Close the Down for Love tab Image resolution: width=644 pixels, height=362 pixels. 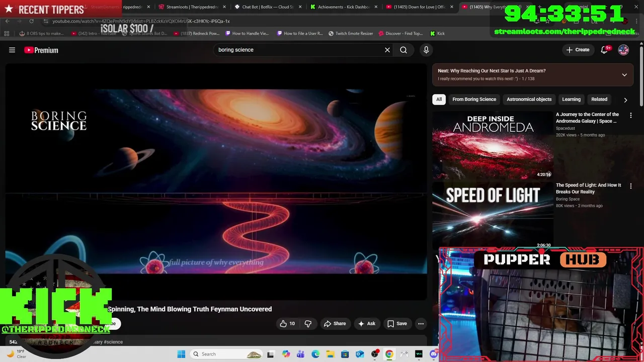pyautogui.click(x=452, y=7)
